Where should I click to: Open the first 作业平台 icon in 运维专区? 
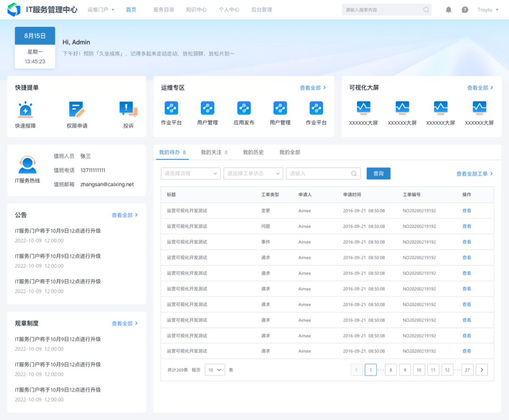[x=172, y=108]
